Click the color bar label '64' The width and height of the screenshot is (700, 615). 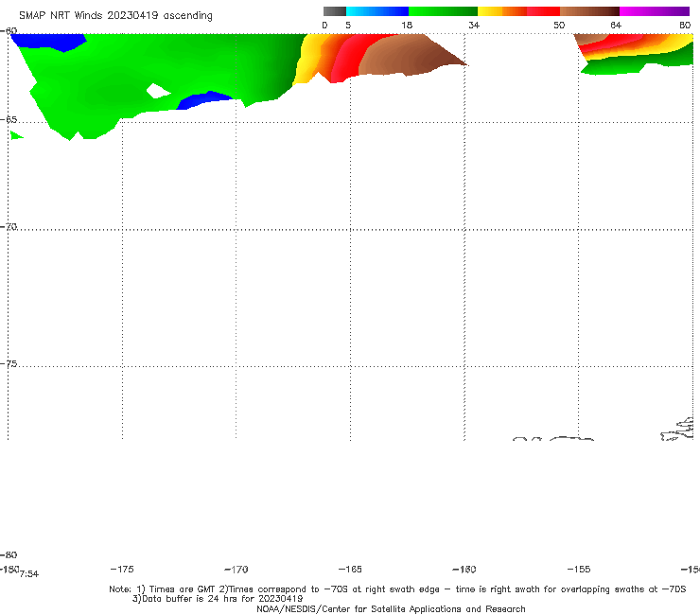point(616,25)
